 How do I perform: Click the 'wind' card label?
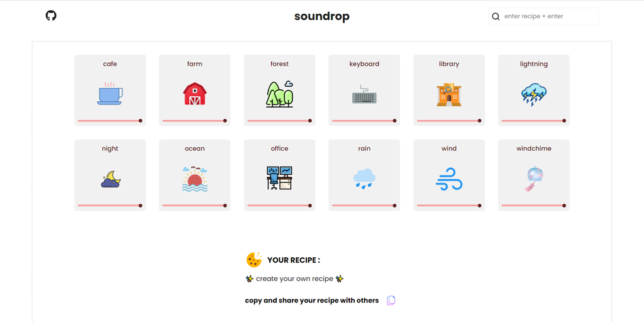tap(449, 148)
